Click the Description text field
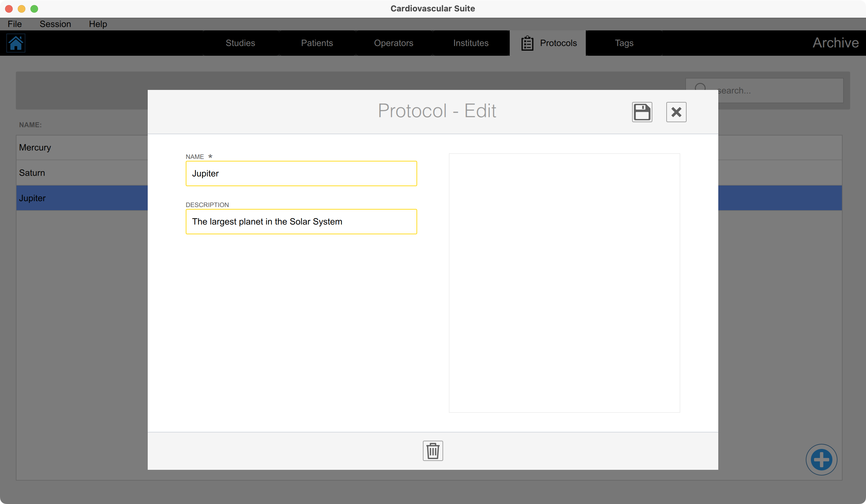The height and width of the screenshot is (504, 866). (301, 221)
